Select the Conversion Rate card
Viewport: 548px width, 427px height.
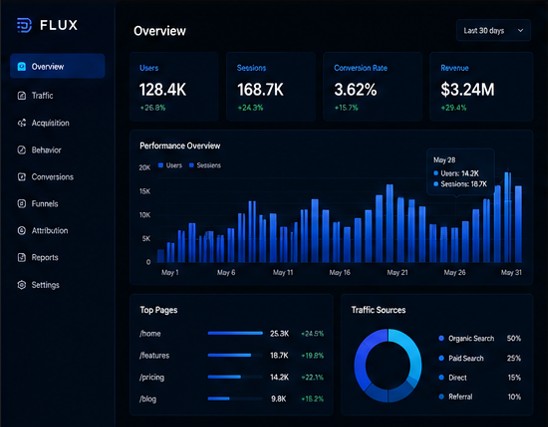tap(373, 87)
